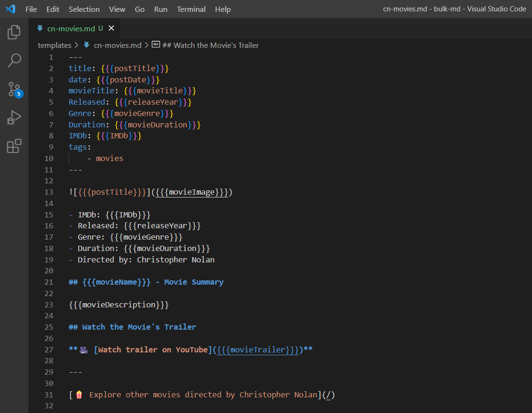532x413 pixels.
Task: Open the Run menu
Action: click(x=161, y=9)
